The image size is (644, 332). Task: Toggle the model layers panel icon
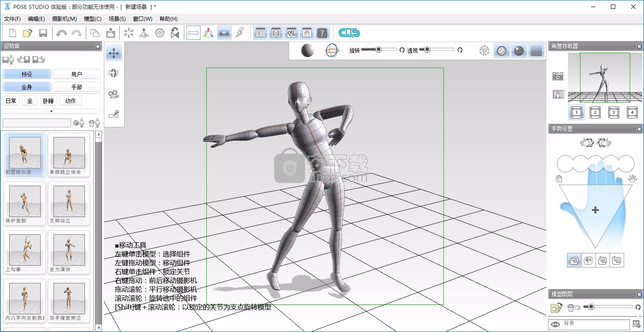tap(276, 33)
